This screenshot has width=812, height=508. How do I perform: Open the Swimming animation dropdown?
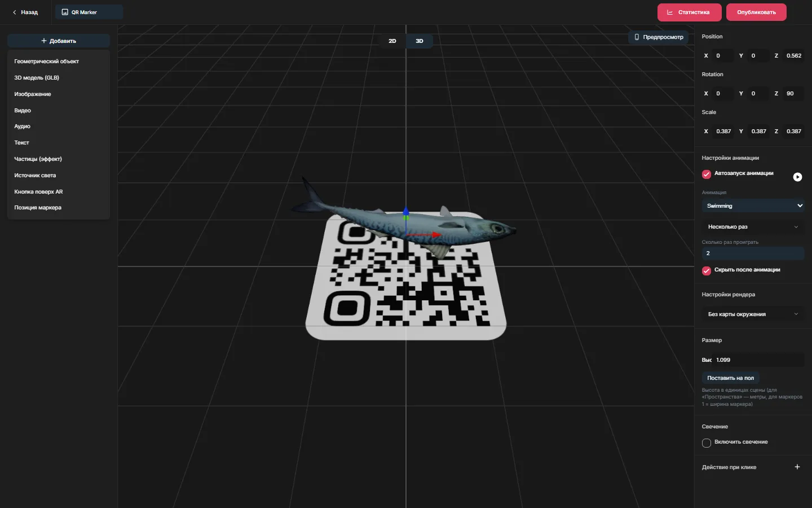(753, 206)
